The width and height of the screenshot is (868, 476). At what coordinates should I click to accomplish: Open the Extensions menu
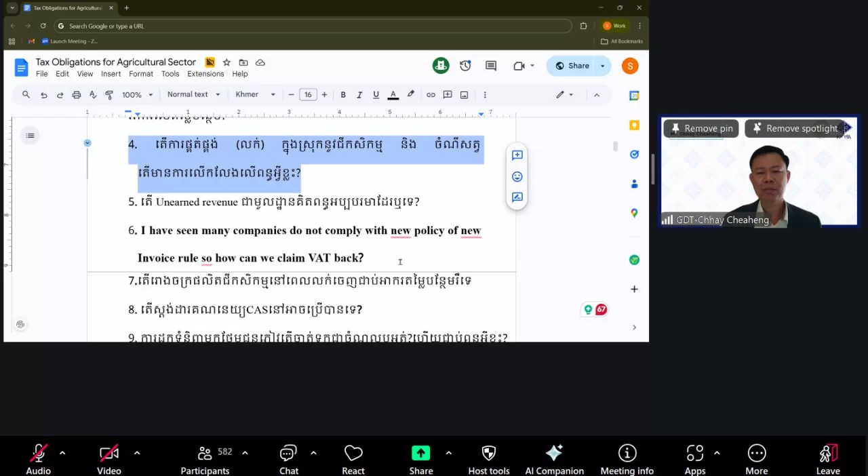coord(205,74)
